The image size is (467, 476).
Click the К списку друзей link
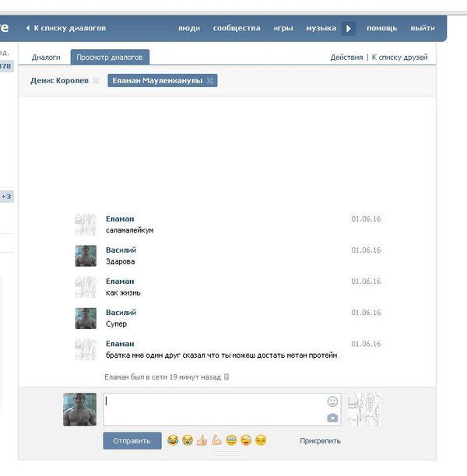pyautogui.click(x=399, y=58)
